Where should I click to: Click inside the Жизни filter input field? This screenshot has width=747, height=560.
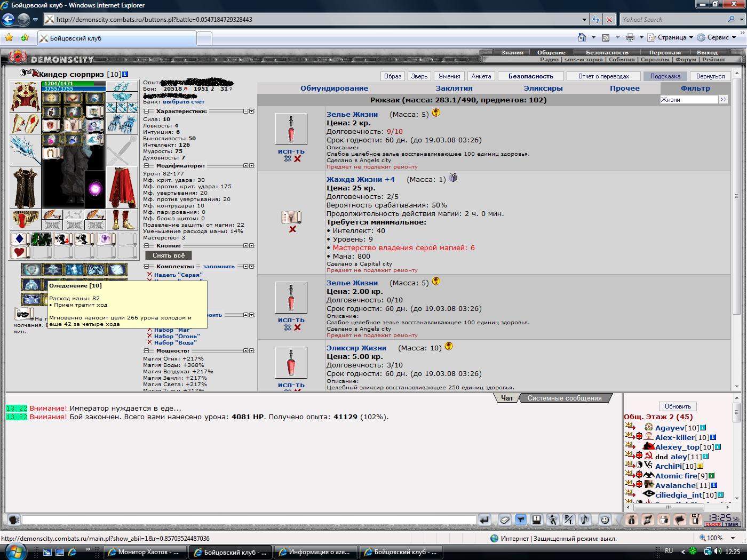pyautogui.click(x=689, y=99)
